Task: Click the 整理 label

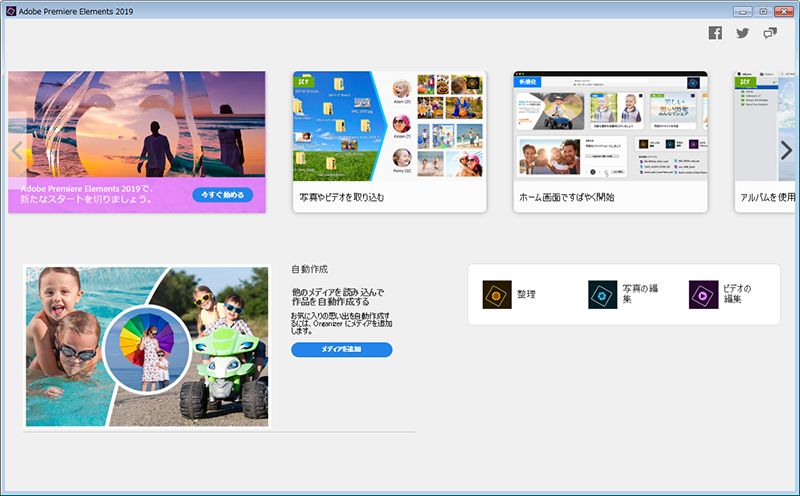Action: (x=526, y=294)
